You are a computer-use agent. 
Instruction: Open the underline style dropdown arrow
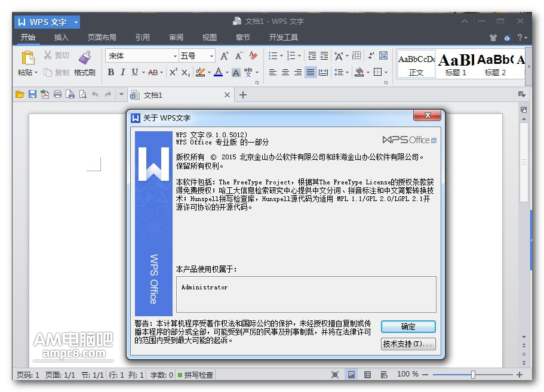pyautogui.click(x=143, y=72)
